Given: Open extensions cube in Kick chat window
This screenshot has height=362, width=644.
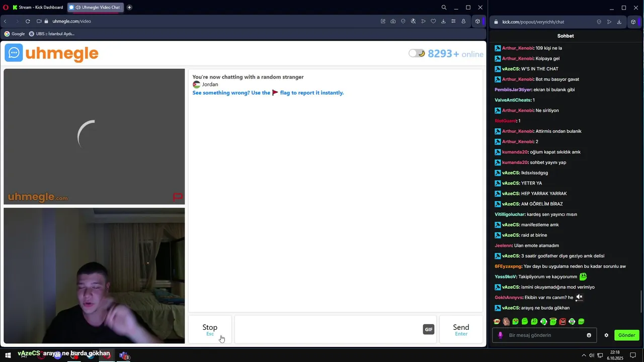Looking at the screenshot, I should 633,22.
